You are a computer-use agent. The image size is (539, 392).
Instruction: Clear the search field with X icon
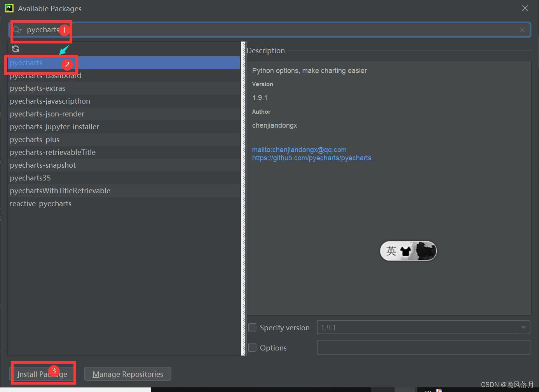click(522, 30)
